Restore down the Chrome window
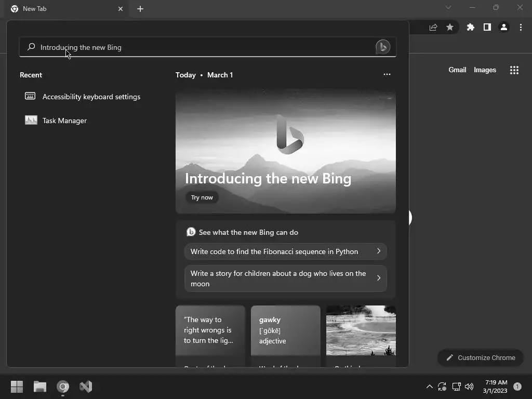 tap(496, 7)
